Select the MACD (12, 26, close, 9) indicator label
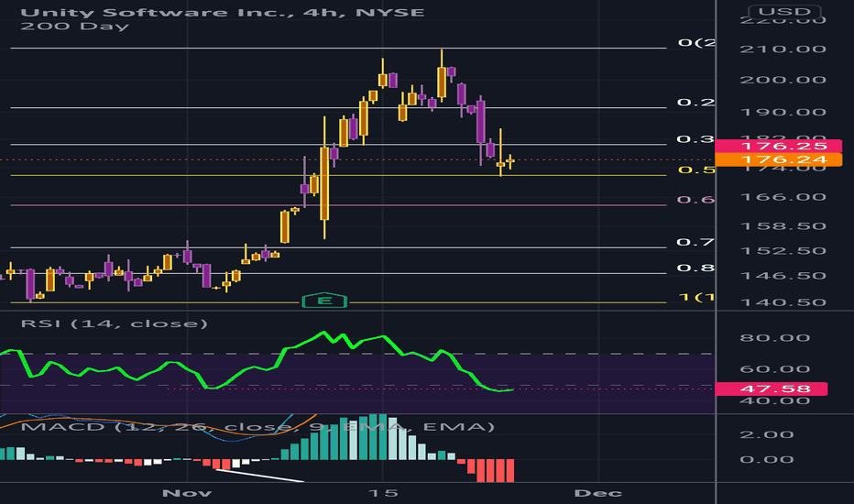854x504 pixels. tap(257, 427)
